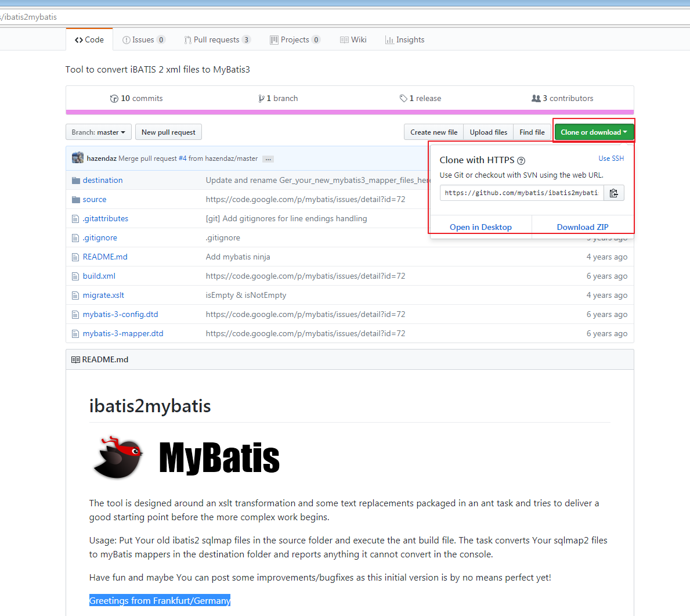This screenshot has width=690, height=616.
Task: Open the build.xml file
Action: point(99,276)
